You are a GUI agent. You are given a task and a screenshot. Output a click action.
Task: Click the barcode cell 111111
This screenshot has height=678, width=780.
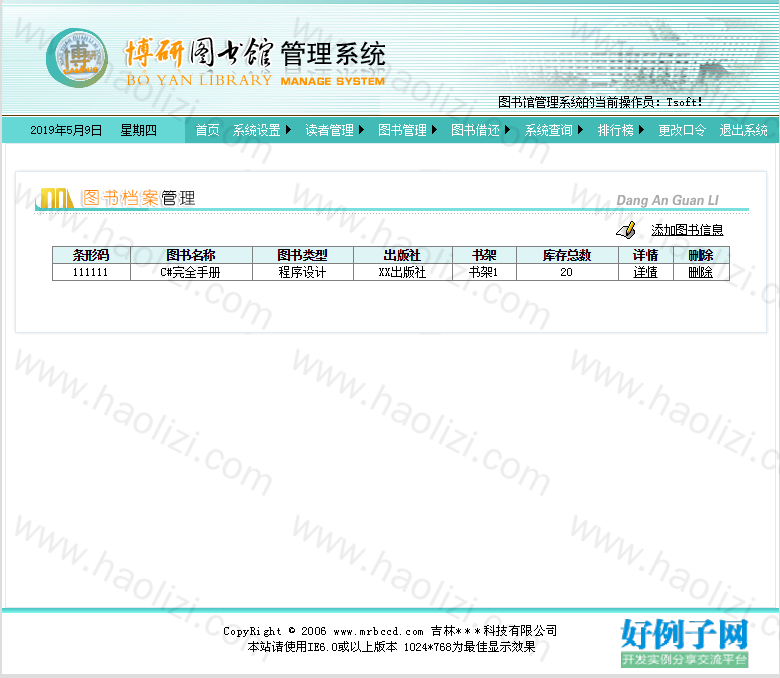pos(91,272)
